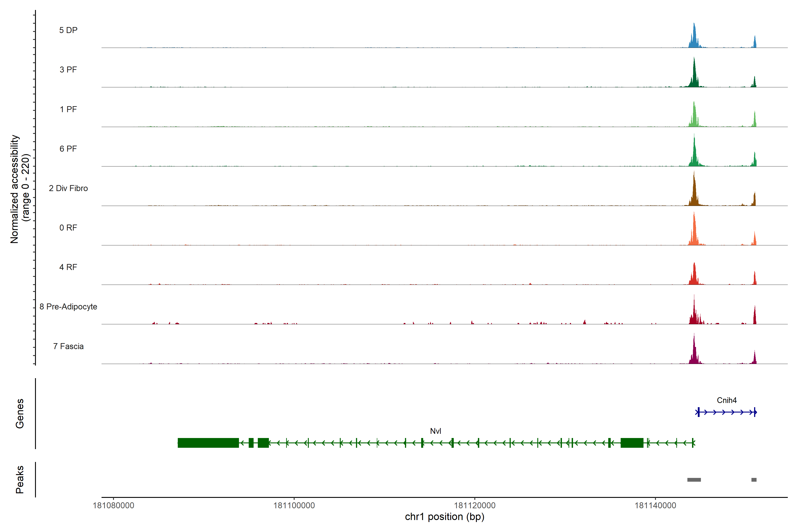
Task: Click the 8 Pre-Adipocyte track label
Action: [x=68, y=307]
